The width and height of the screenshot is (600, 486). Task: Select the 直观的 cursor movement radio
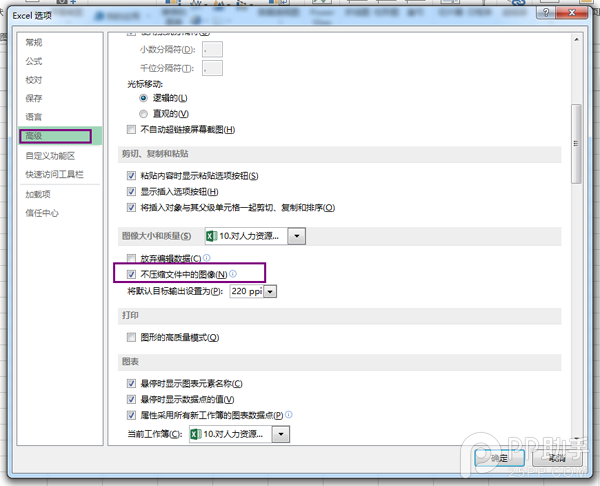[143, 114]
